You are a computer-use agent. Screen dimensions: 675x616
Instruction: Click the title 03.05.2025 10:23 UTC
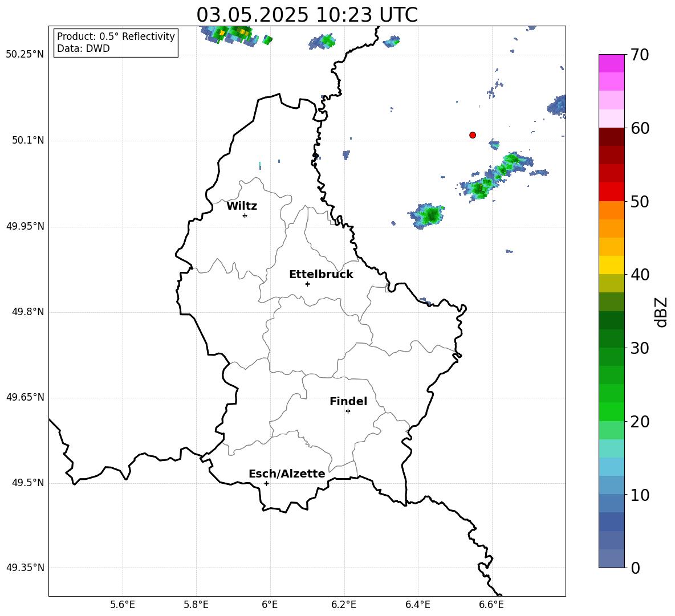pyautogui.click(x=307, y=15)
